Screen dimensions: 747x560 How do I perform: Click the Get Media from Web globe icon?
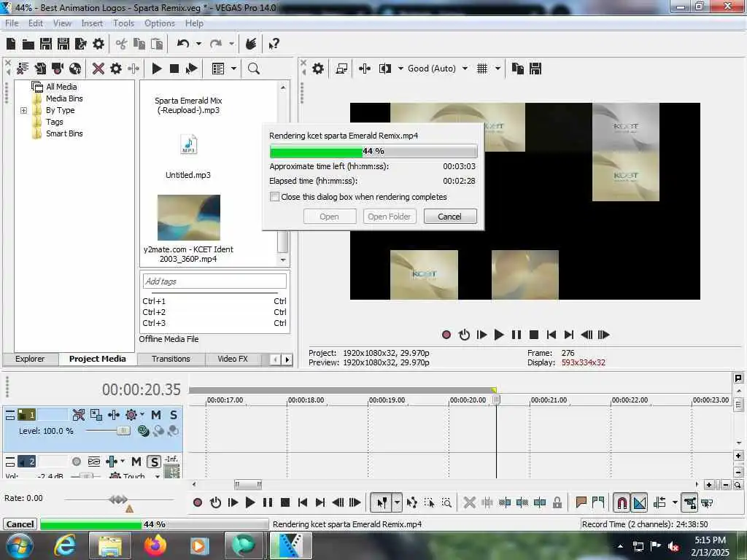[75, 69]
